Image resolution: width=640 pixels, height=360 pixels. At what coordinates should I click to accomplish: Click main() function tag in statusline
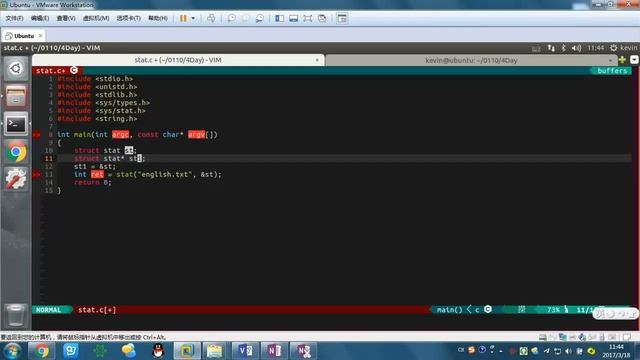click(x=449, y=310)
